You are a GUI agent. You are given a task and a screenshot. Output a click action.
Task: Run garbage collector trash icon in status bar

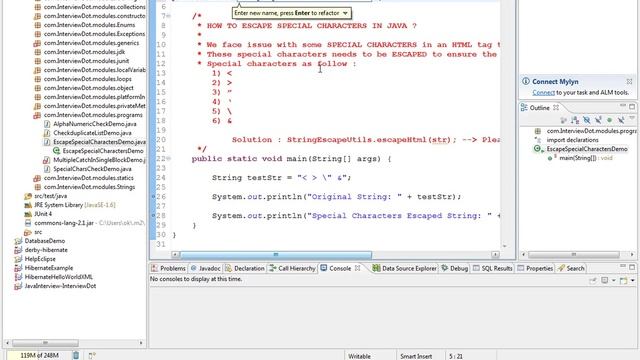pyautogui.click(x=76, y=356)
